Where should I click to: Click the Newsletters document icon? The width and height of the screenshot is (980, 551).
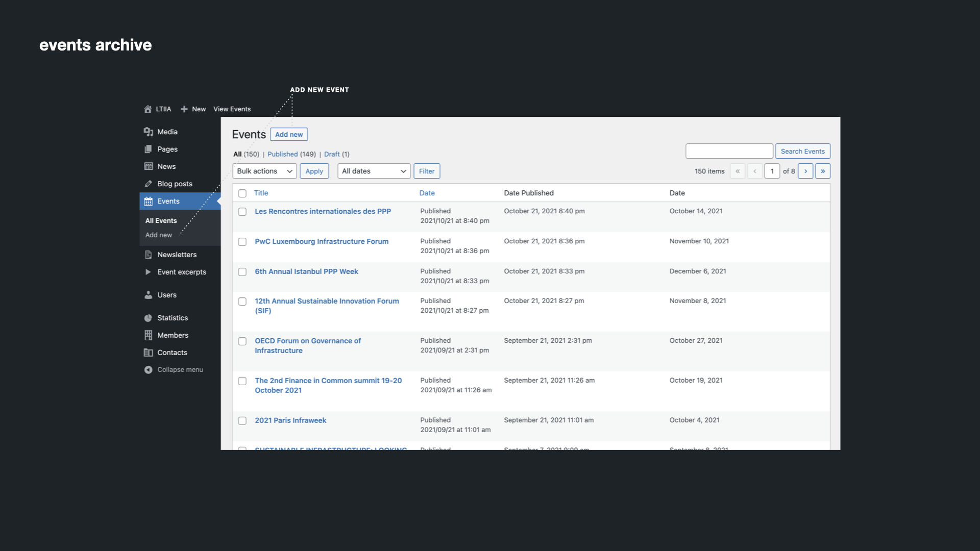tap(149, 255)
